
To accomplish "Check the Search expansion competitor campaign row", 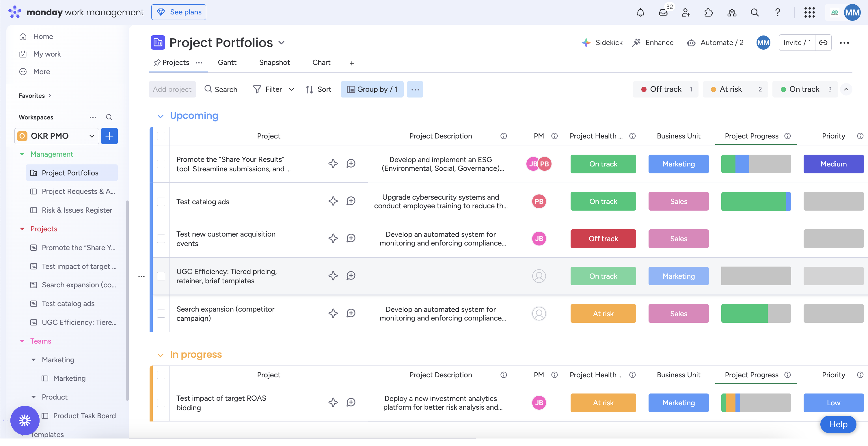I will [x=161, y=313].
